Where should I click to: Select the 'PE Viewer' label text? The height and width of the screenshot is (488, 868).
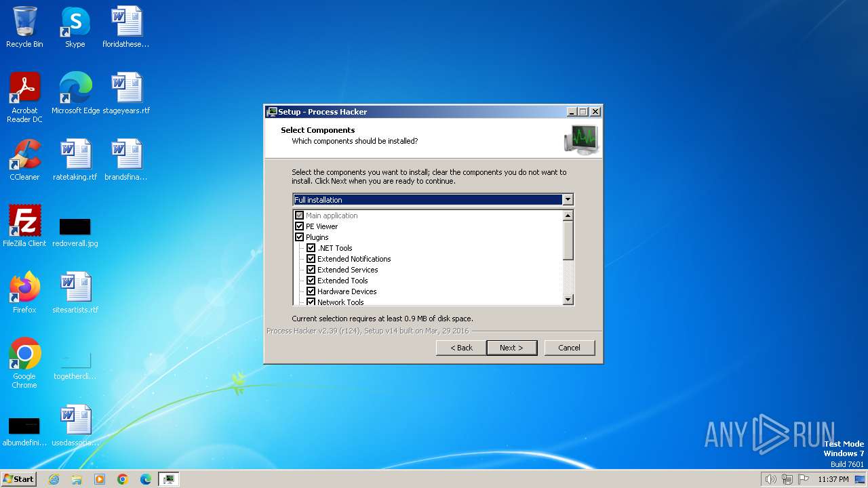tap(321, 226)
